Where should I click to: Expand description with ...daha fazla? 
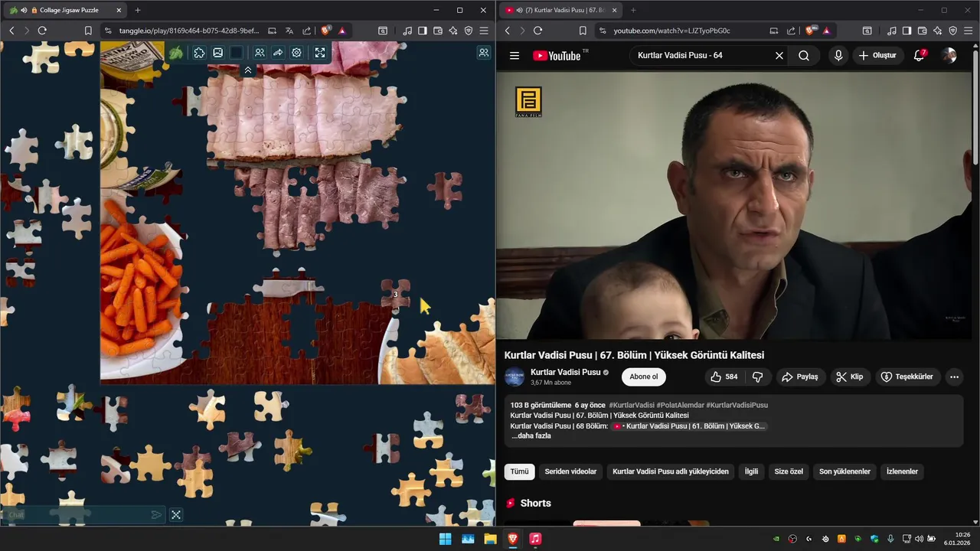[531, 436]
